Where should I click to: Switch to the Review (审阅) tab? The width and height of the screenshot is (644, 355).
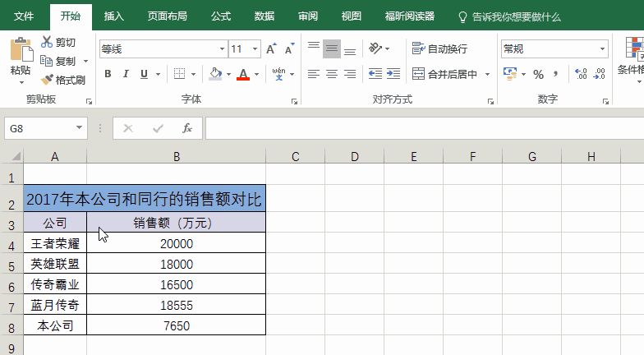tap(307, 16)
